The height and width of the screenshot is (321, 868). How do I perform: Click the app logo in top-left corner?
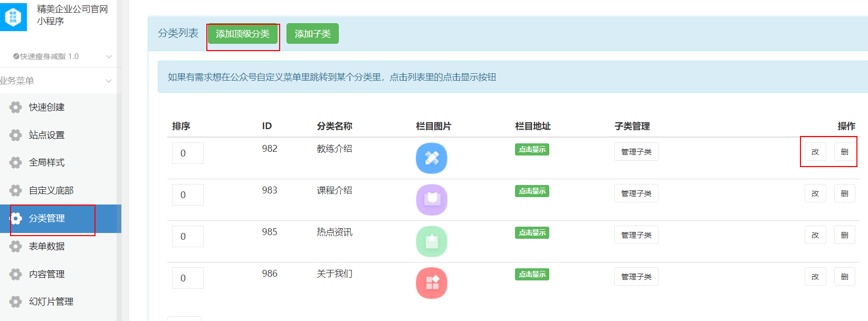[13, 17]
